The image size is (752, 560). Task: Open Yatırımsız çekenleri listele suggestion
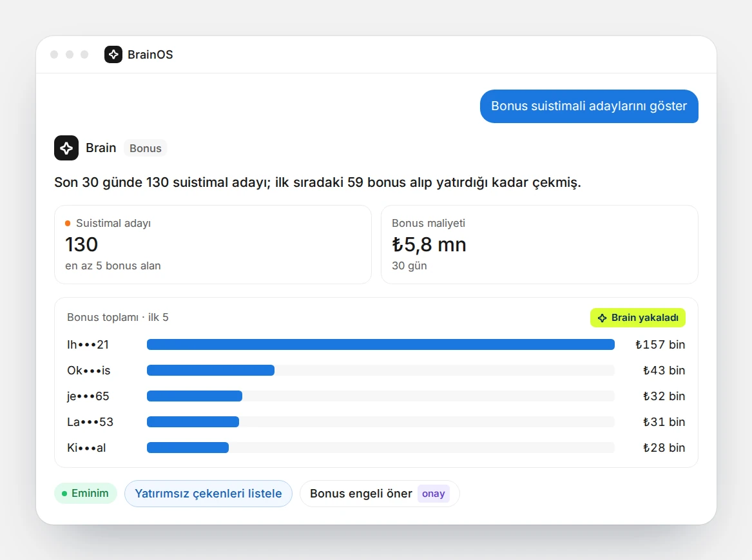pos(208,494)
